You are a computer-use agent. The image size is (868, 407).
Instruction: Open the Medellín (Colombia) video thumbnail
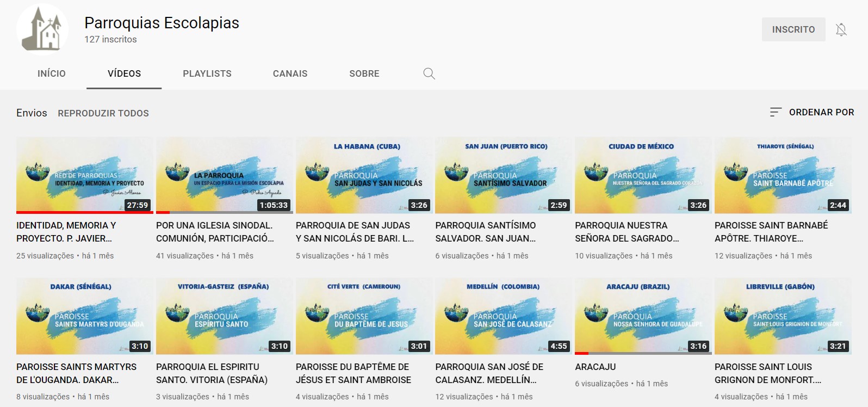pos(504,316)
